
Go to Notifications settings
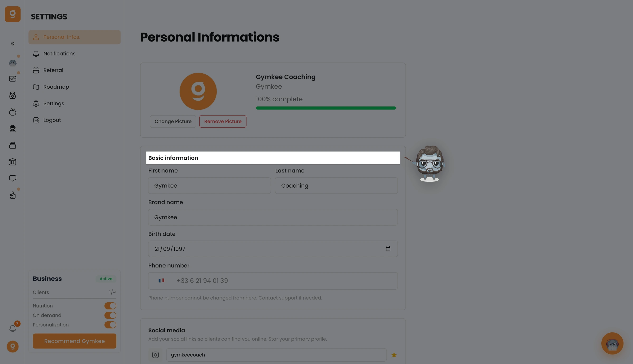click(x=75, y=54)
